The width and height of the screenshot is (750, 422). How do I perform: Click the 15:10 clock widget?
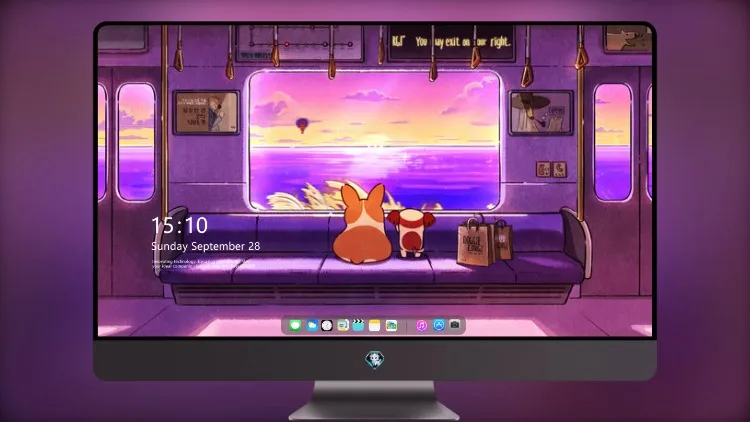[x=179, y=225]
